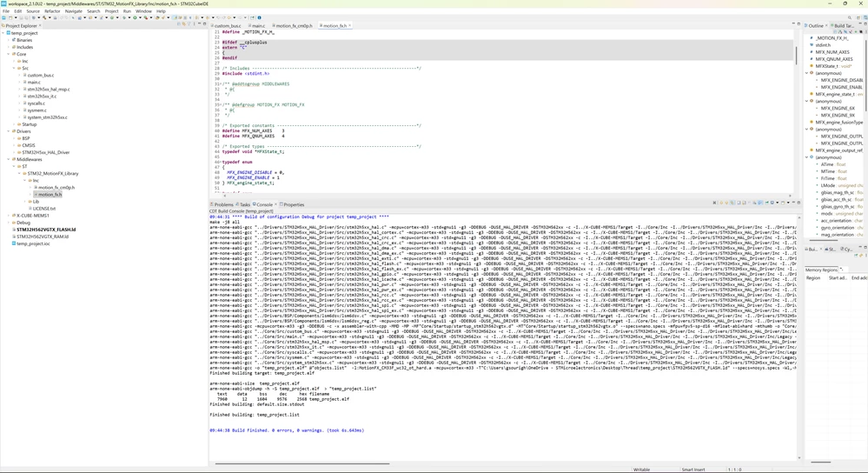Switch to the Tasks tab

[x=243, y=204]
